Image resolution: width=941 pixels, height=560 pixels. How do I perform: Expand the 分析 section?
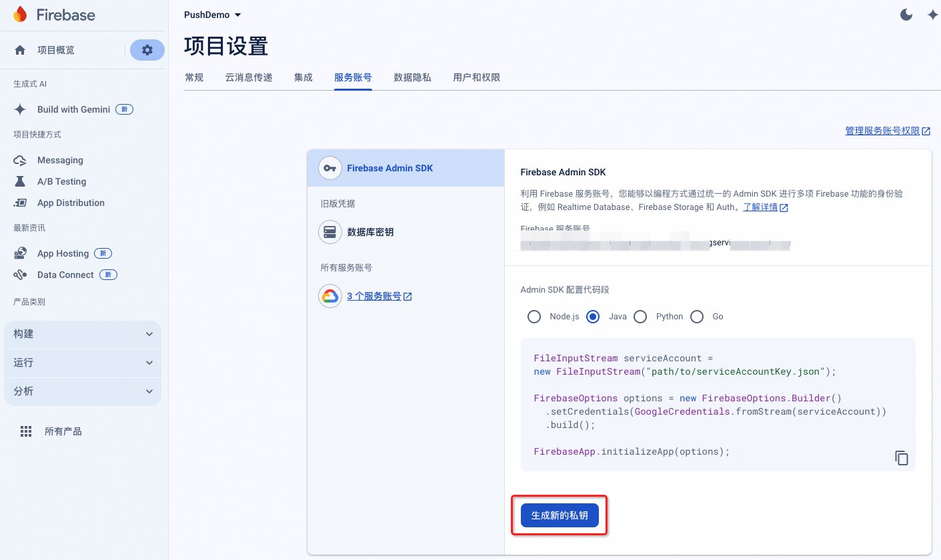click(83, 391)
